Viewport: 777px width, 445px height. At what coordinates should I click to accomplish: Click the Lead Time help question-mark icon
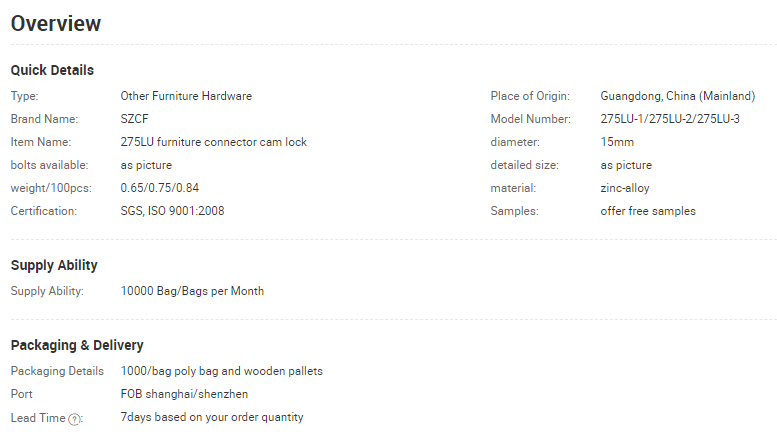click(x=74, y=419)
